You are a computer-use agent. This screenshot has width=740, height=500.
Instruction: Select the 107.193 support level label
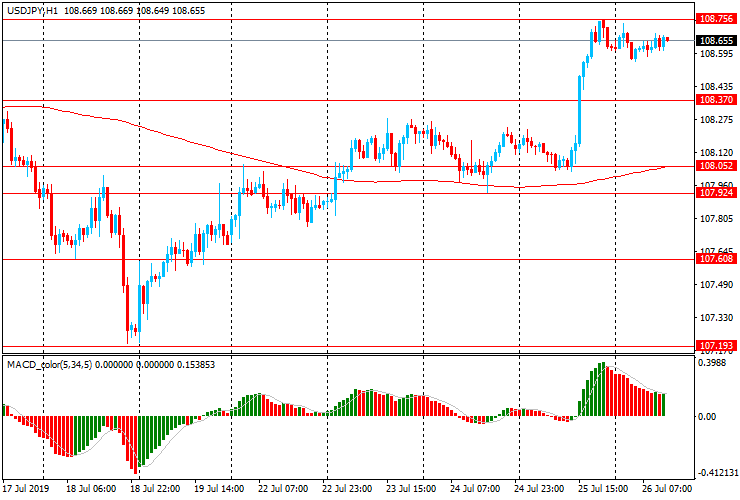[x=716, y=346]
